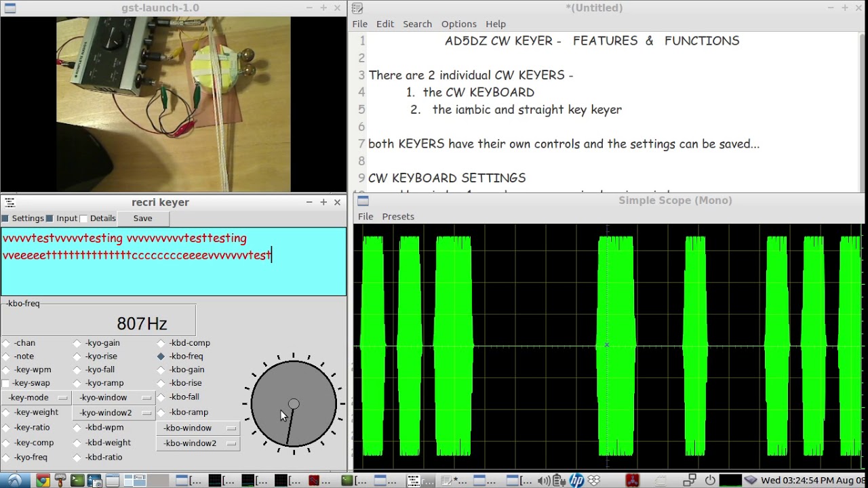Click the 'CW KEYBOARD SETTINGS' line in editor
The height and width of the screenshot is (488, 868).
447,178
